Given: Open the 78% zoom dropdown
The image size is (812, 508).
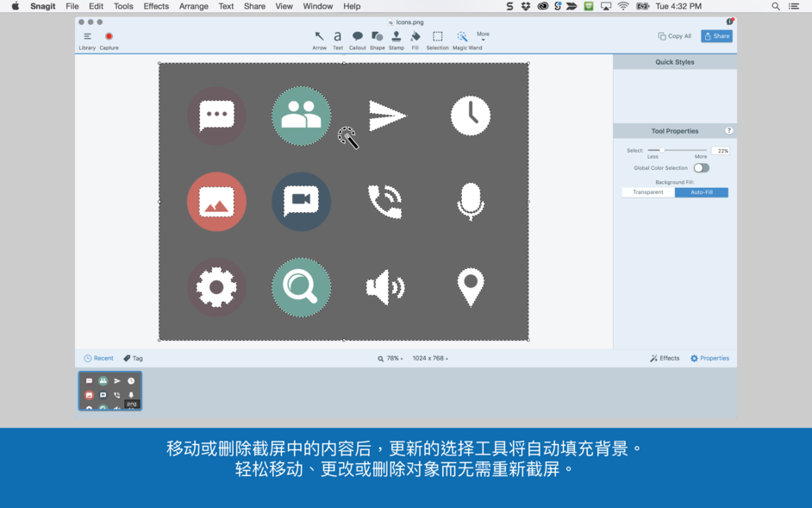Looking at the screenshot, I should (390, 358).
